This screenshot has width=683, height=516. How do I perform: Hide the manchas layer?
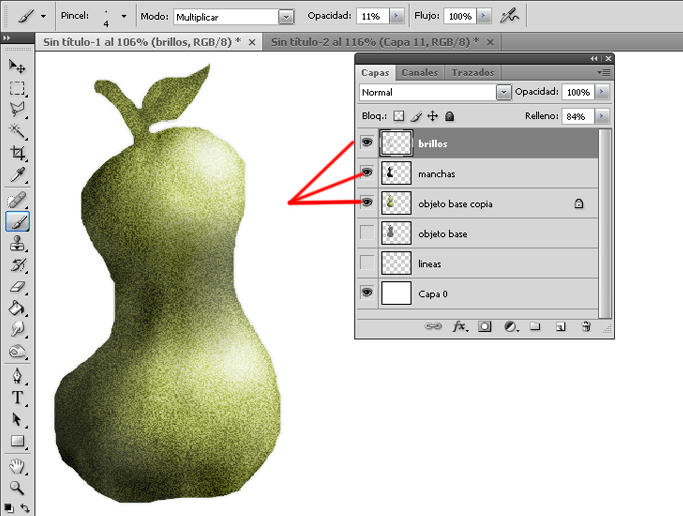coord(367,172)
